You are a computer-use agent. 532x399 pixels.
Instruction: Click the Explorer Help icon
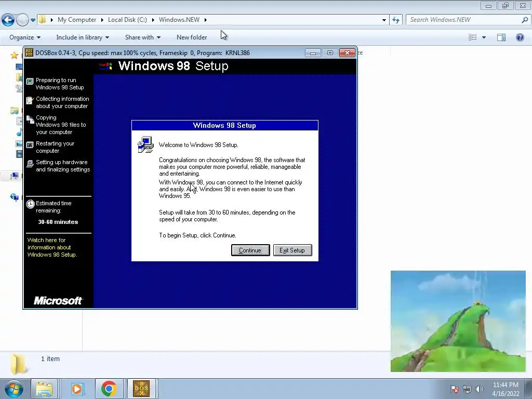(520, 37)
